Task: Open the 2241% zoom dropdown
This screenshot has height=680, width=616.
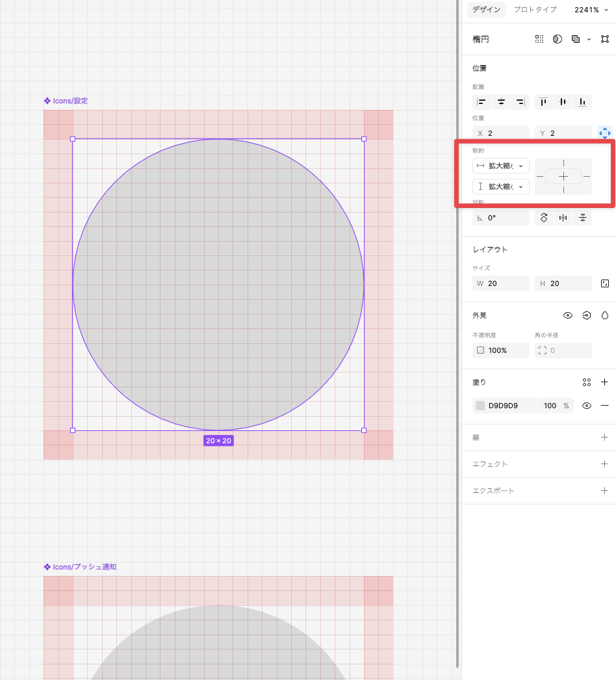Action: pos(591,10)
